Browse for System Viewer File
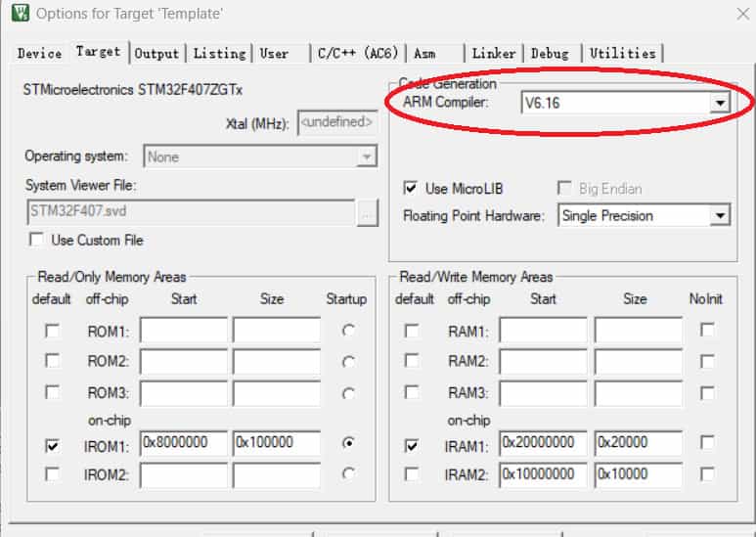This screenshot has width=756, height=537. click(x=368, y=212)
